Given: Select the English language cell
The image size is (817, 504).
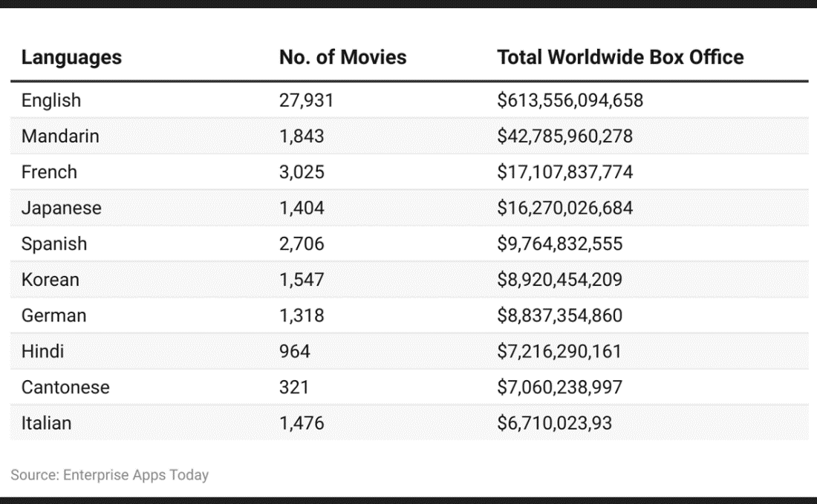Looking at the screenshot, I should [x=51, y=100].
